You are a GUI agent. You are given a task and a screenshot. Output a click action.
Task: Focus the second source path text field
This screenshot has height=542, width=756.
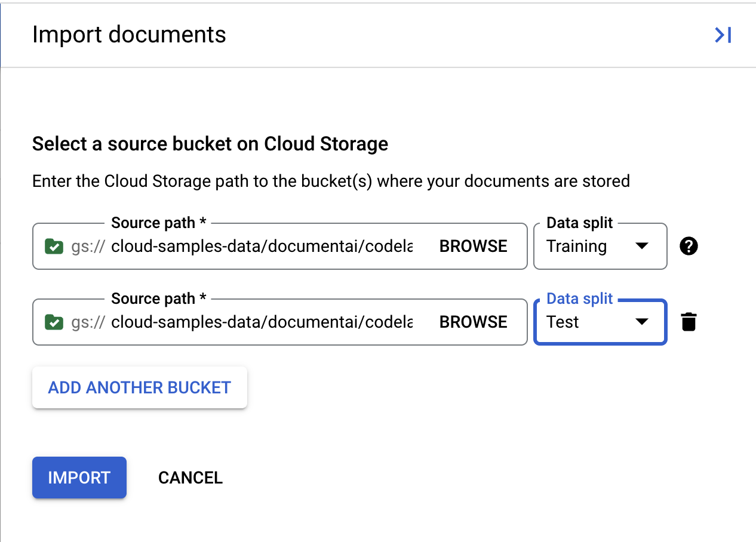[x=262, y=322]
